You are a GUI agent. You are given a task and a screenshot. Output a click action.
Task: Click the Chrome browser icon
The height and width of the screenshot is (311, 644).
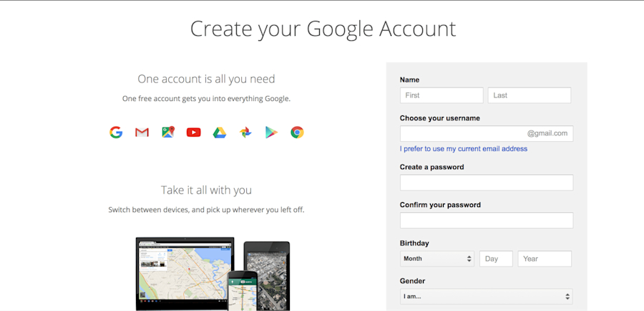297,133
